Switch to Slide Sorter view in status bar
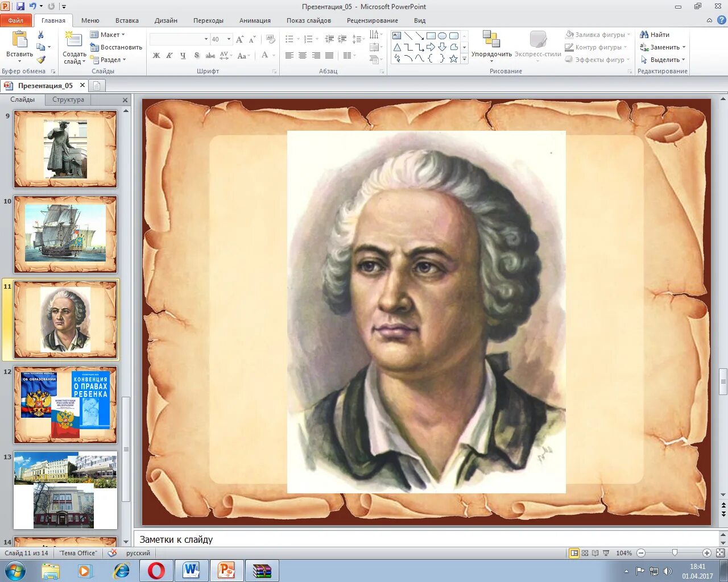Viewport: 728px width, 582px height. (x=585, y=553)
